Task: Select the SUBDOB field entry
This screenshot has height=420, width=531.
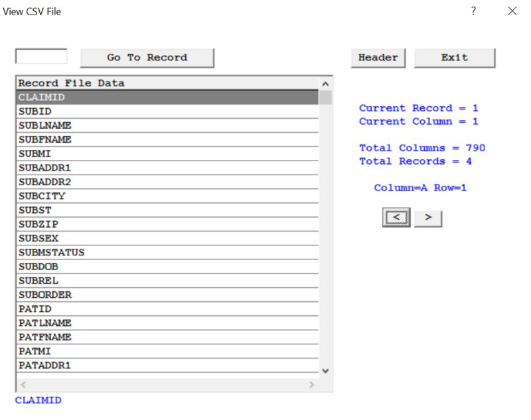Action: tap(100, 266)
